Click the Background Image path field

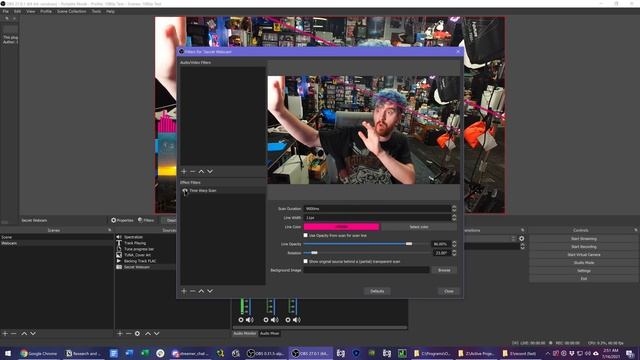(x=367, y=270)
